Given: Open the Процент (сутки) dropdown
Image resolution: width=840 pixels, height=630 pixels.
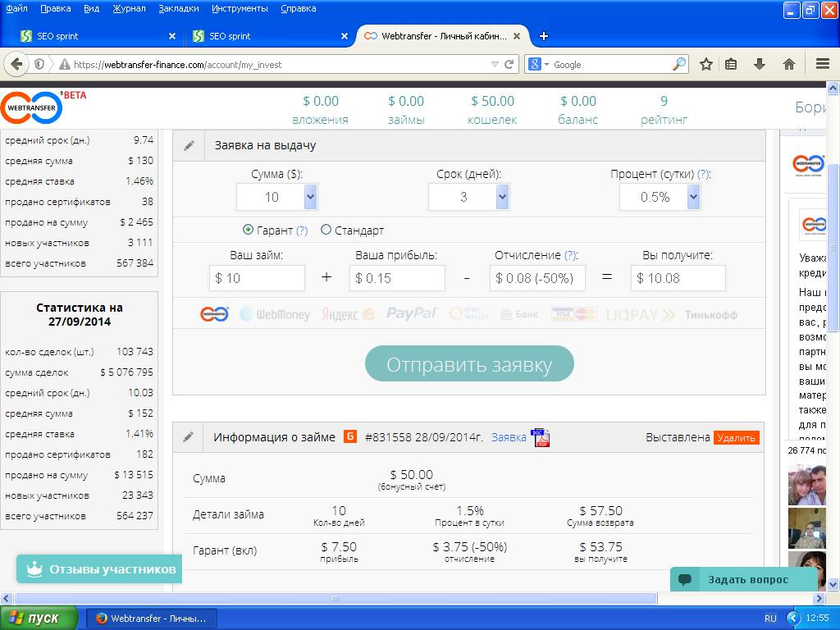Looking at the screenshot, I should (660, 197).
